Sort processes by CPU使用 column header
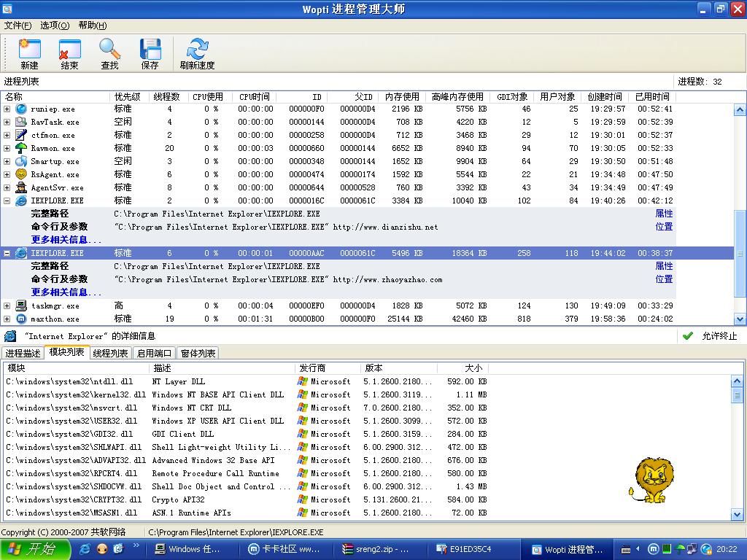This screenshot has width=747, height=560. coord(208,97)
